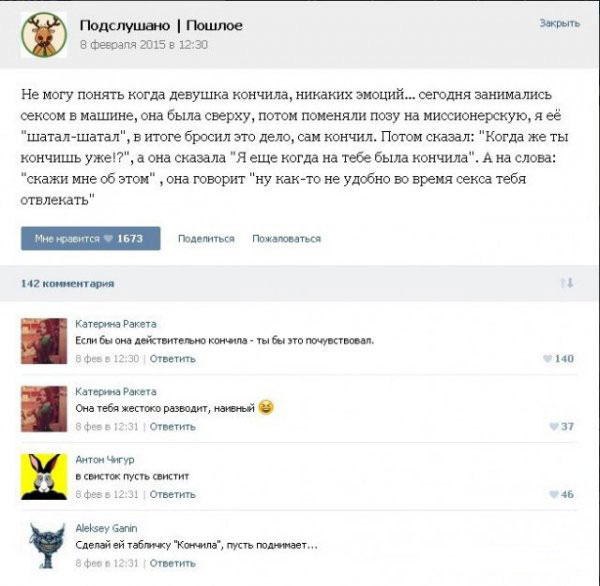Toggle comment sort order arrows

tap(567, 283)
